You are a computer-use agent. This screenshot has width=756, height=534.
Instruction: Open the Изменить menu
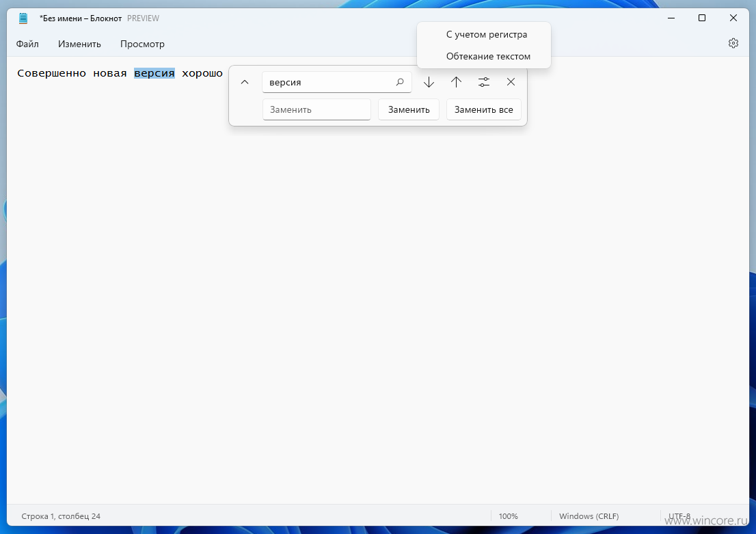[x=79, y=44]
